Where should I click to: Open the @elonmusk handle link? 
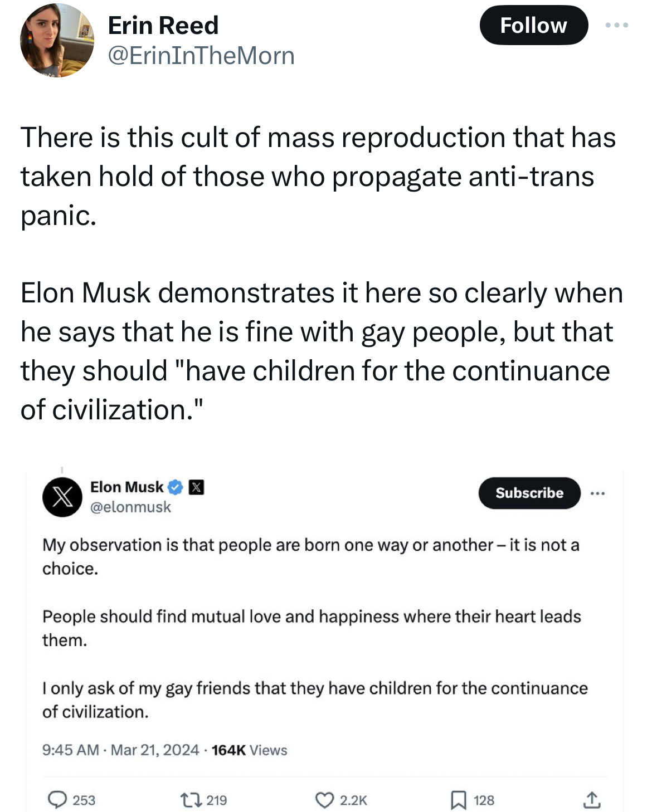pyautogui.click(x=130, y=507)
